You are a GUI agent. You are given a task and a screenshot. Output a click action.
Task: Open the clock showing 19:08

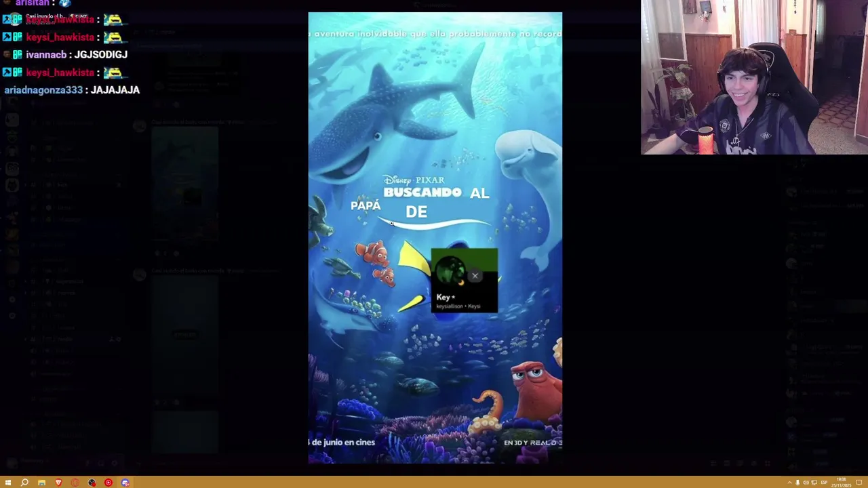click(842, 483)
